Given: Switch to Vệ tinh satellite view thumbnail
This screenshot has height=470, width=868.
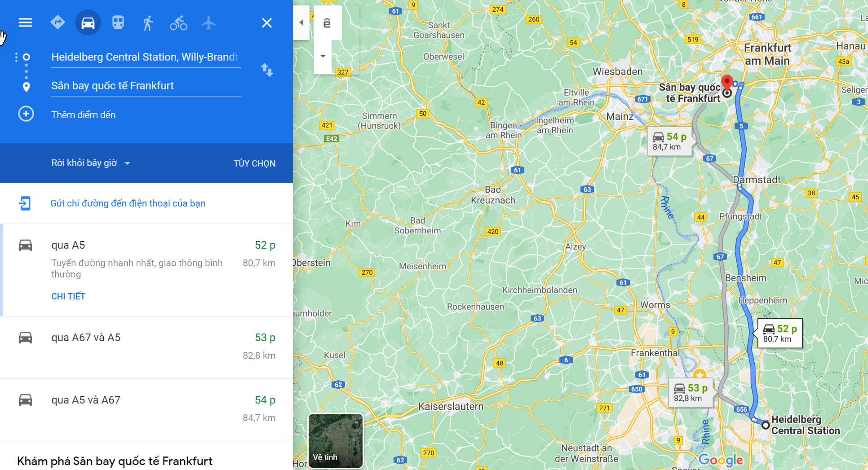Looking at the screenshot, I should click(336, 441).
